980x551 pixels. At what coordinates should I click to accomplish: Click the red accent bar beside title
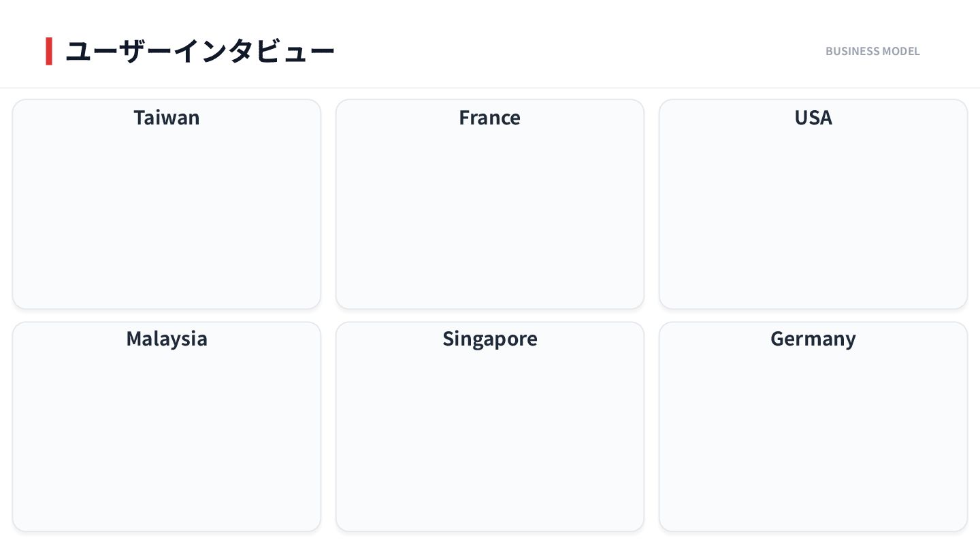coord(49,52)
